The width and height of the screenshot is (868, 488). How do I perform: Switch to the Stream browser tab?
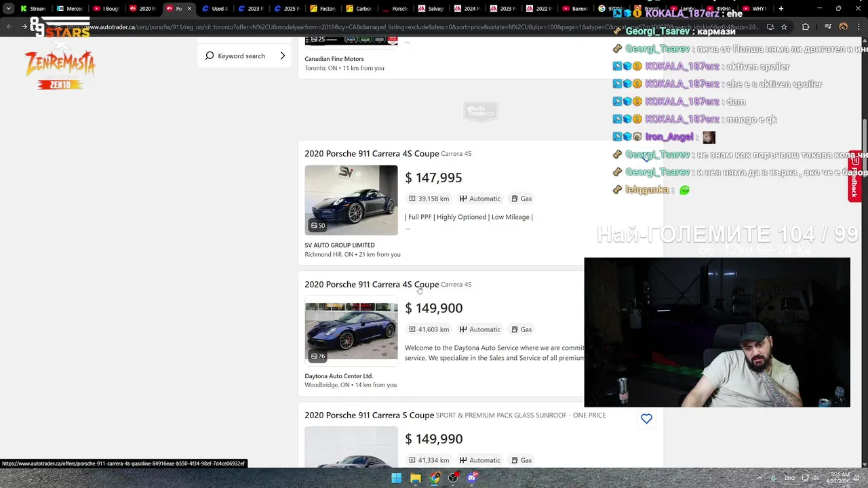(x=33, y=9)
